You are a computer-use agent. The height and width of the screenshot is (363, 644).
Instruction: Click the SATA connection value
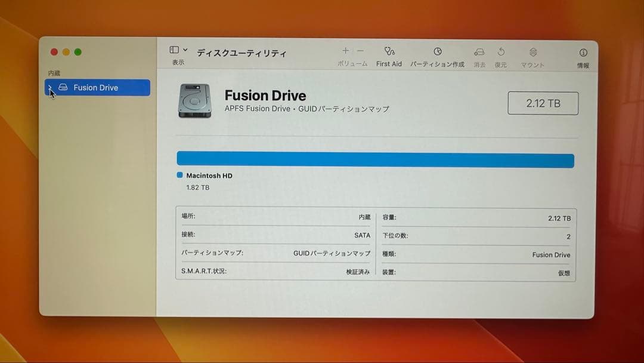point(363,235)
